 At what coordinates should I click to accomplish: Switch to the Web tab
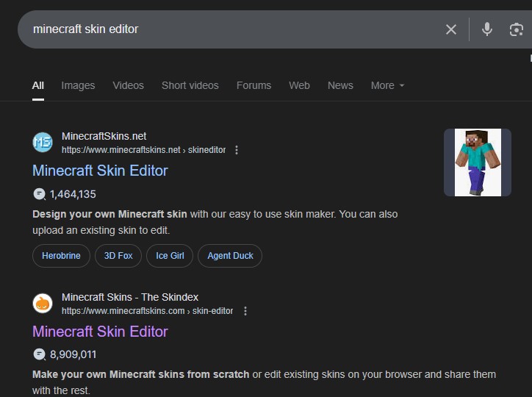[x=299, y=85]
